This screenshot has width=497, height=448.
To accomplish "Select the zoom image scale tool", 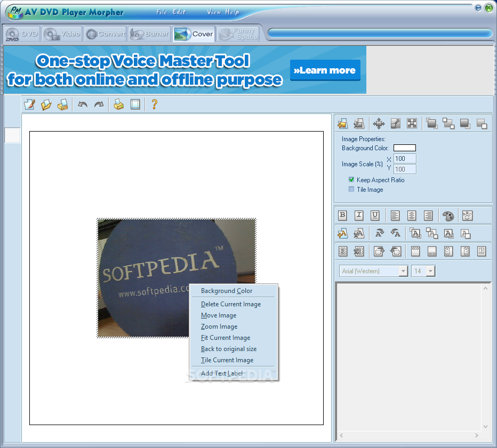I will pos(396,124).
